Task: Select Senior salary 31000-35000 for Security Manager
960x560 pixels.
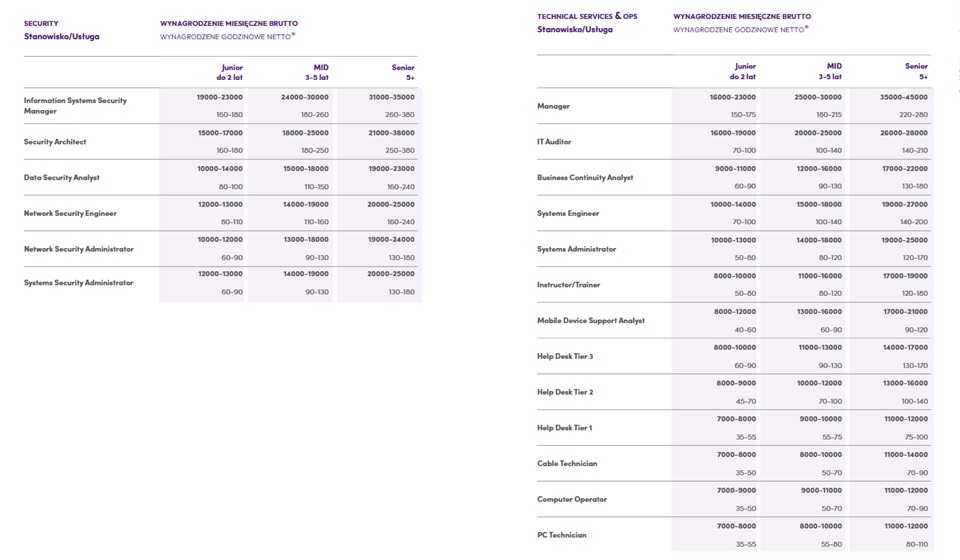Action: 391,97
